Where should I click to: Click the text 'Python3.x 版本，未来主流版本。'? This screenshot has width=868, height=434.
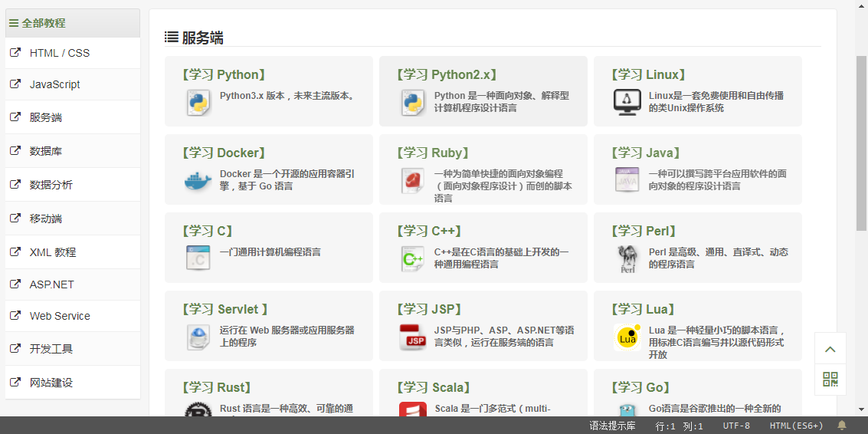287,96
